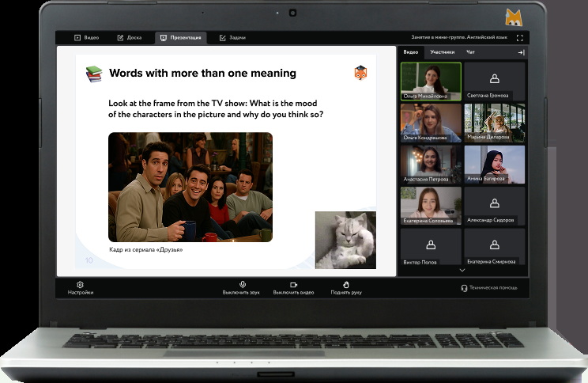Screen dimensions: 588x383
Task: Click the fox logo on the slide
Action: [x=360, y=73]
